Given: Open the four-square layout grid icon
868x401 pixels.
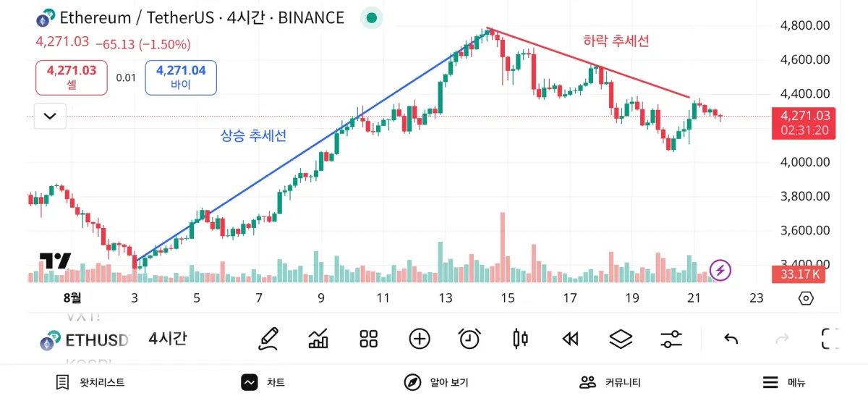Looking at the screenshot, I should coord(369,338).
